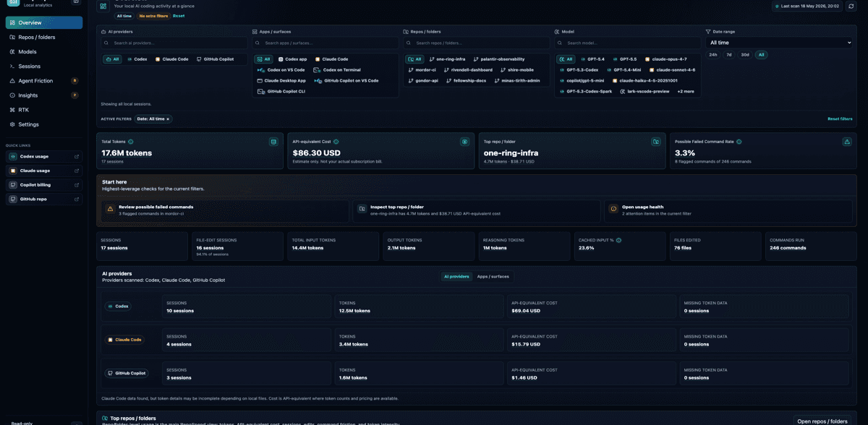Click the Overview sidebar icon

click(13, 22)
